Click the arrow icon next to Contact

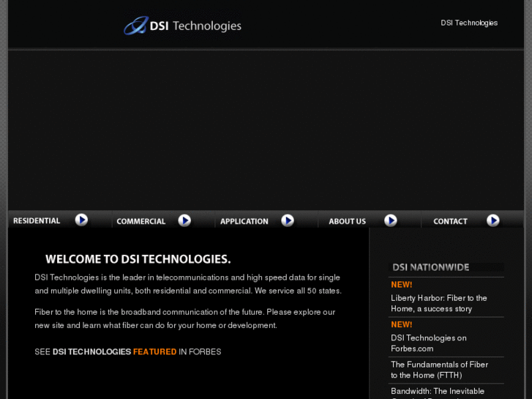(493, 220)
